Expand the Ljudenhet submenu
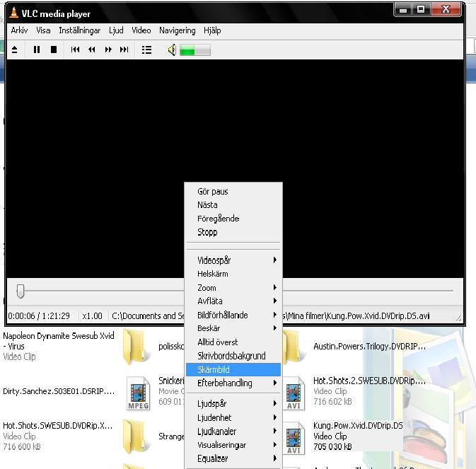476x469 pixels. tap(233, 417)
